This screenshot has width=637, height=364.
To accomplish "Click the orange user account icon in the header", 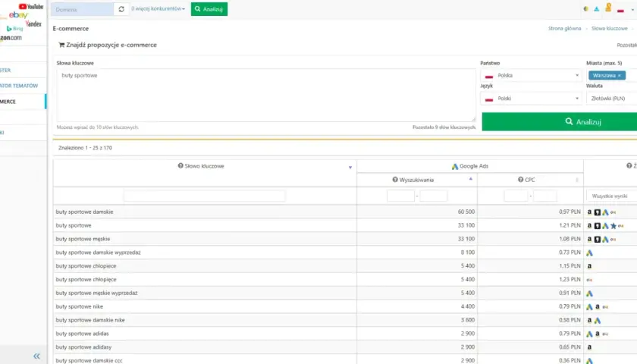I will pyautogui.click(x=608, y=8).
